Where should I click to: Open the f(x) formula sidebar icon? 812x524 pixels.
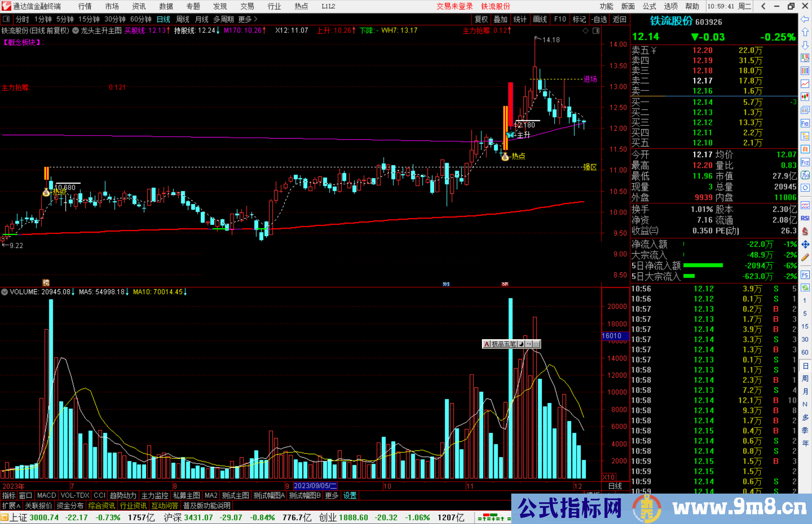point(805,175)
